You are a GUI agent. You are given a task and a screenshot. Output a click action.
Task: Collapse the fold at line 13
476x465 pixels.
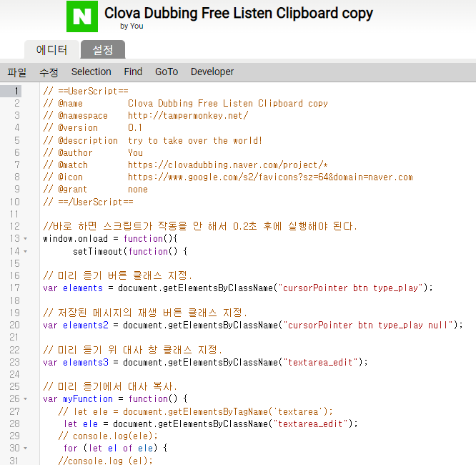[x=26, y=239]
